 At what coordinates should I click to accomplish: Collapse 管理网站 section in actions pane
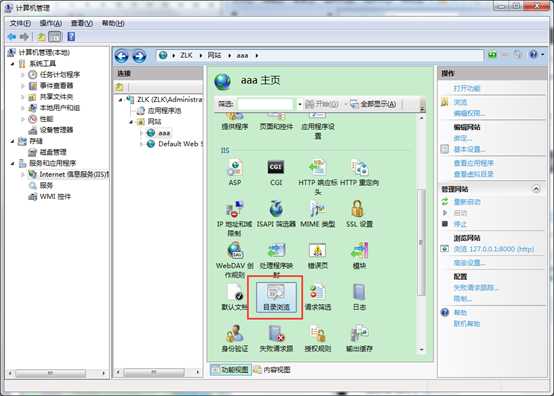(536, 189)
